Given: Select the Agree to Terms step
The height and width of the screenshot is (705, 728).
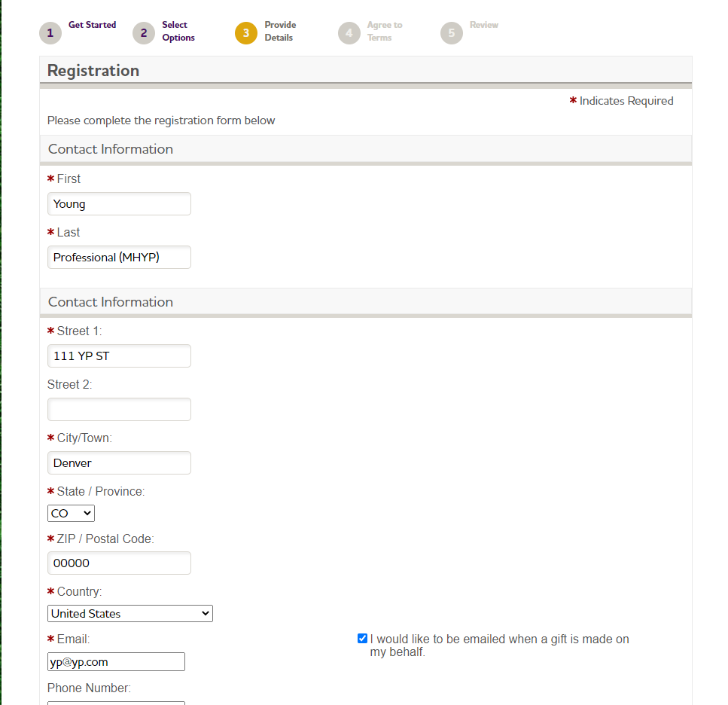Looking at the screenshot, I should pyautogui.click(x=385, y=31).
